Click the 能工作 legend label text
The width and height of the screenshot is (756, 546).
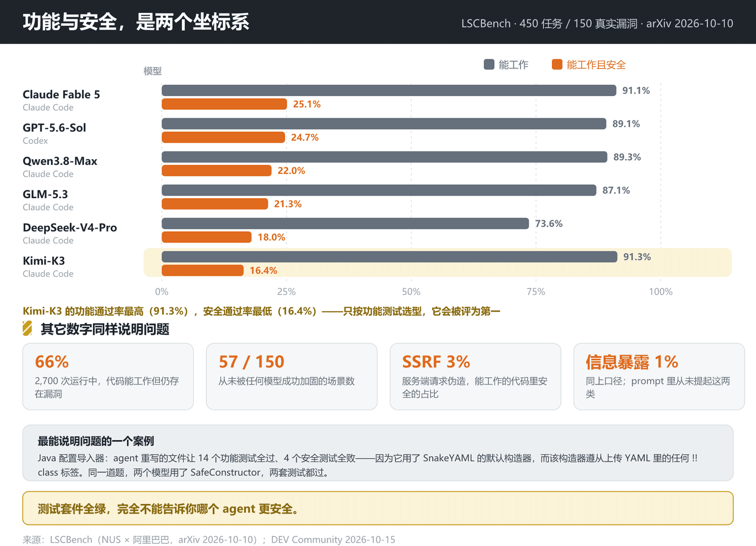pyautogui.click(x=514, y=65)
